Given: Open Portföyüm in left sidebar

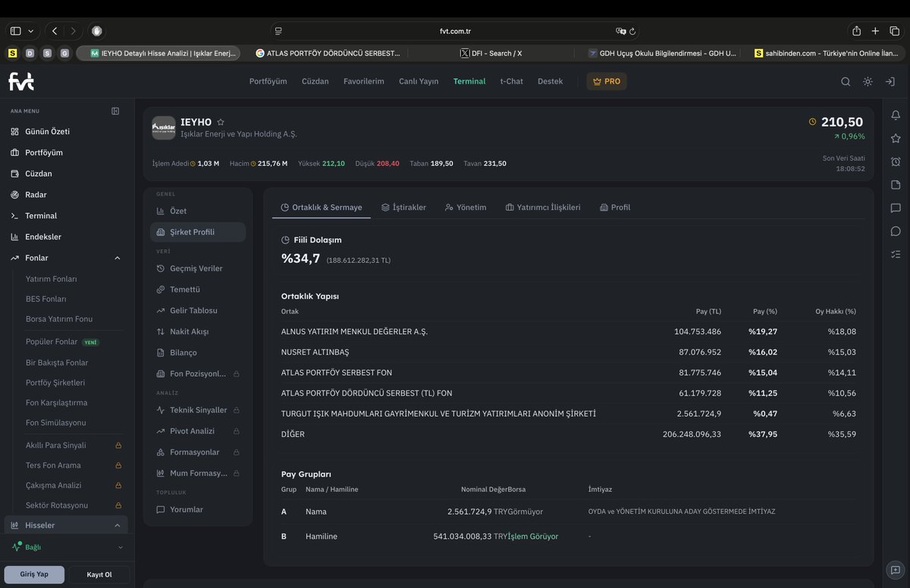Looking at the screenshot, I should 44,152.
